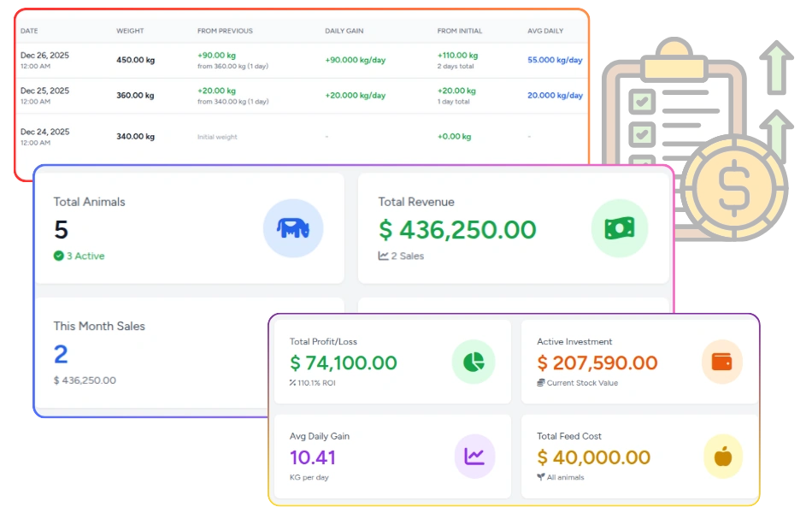Click the 110.1% ROI label
Viewport: 812px width, 513px height.
point(316,383)
